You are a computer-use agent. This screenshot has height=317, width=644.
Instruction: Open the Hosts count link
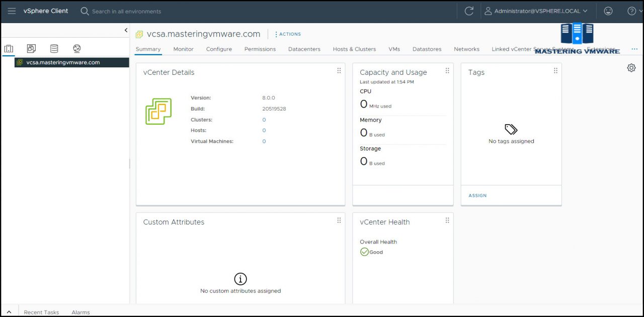pyautogui.click(x=264, y=131)
